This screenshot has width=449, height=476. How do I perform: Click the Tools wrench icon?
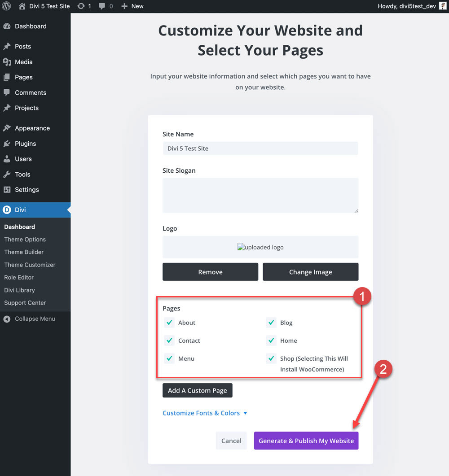click(7, 174)
